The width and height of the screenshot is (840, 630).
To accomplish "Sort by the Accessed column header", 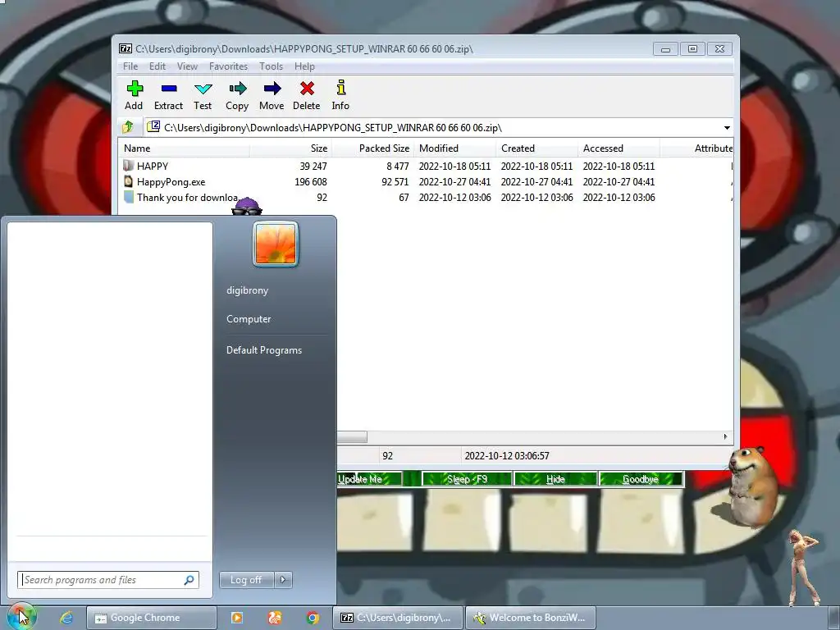I will tap(619, 148).
